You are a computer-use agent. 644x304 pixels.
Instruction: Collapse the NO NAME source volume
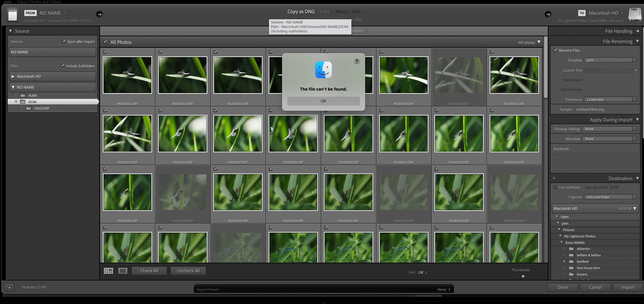13,87
